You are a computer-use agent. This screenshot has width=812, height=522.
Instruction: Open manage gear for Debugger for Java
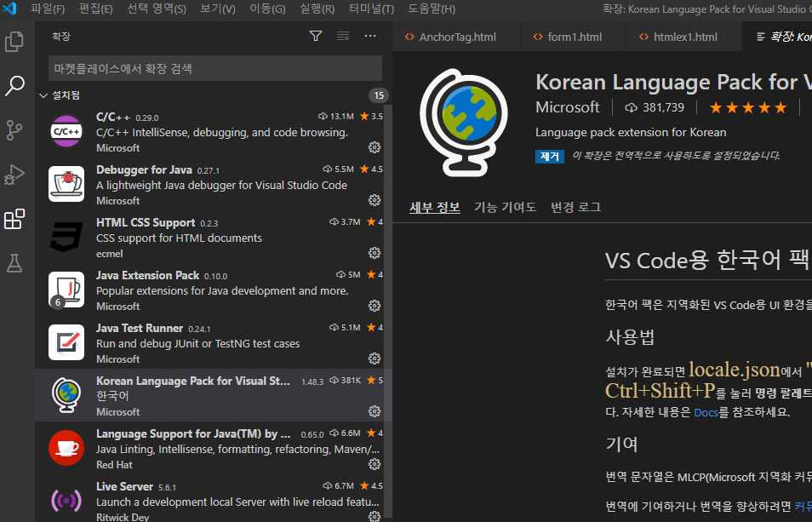pyautogui.click(x=375, y=200)
